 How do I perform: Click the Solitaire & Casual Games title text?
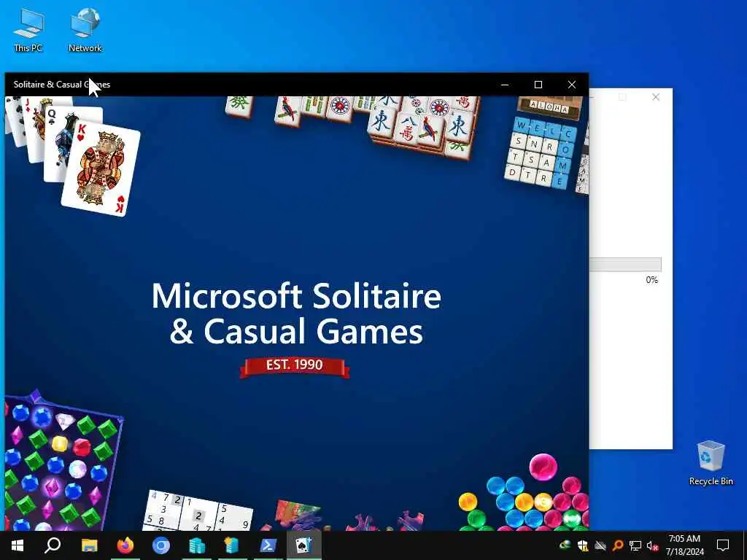[x=62, y=85]
